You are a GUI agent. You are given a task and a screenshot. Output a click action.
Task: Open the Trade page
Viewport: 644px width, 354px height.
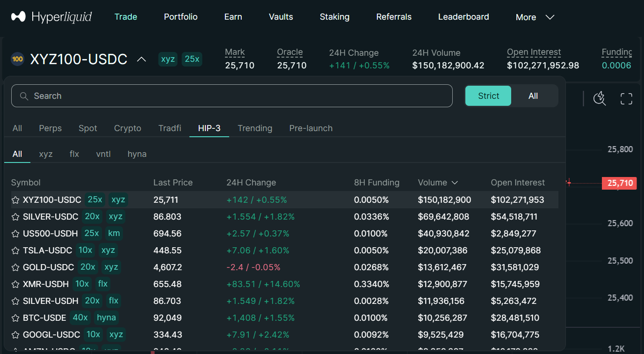click(x=126, y=17)
